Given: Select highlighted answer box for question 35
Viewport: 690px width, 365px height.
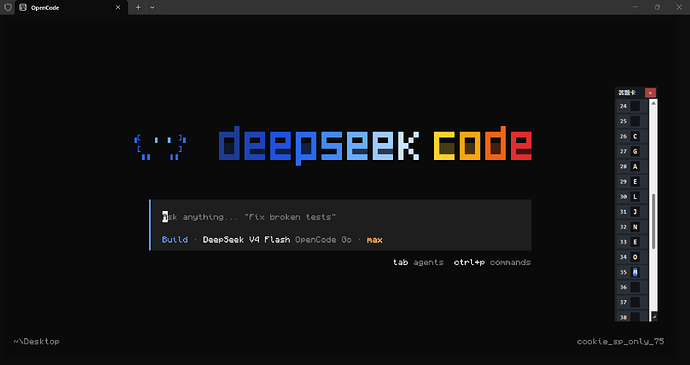Looking at the screenshot, I should click(635, 272).
